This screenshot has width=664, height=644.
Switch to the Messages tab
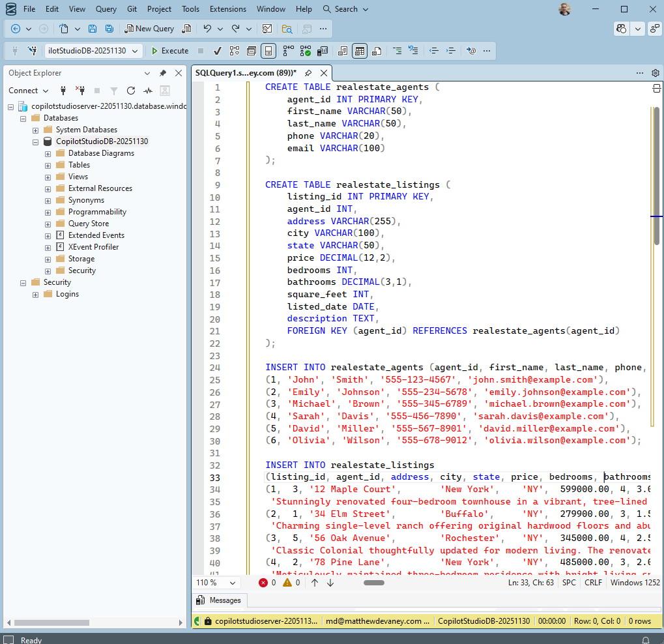point(219,600)
